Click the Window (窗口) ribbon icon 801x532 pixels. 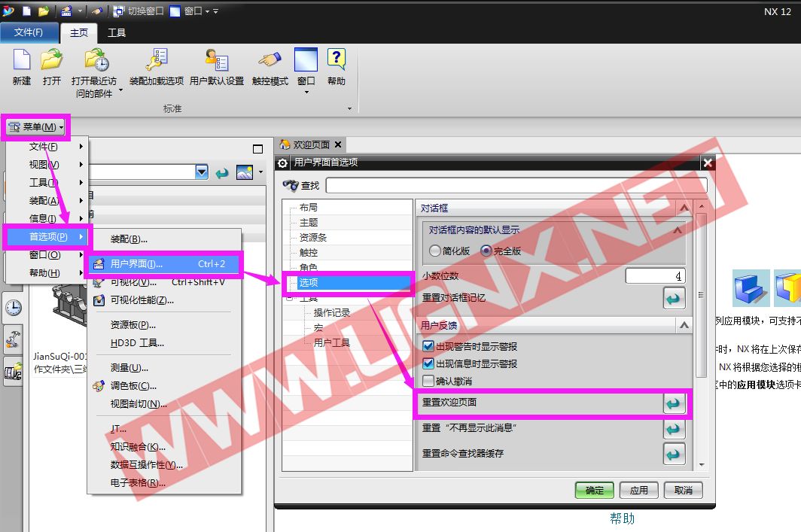306,60
